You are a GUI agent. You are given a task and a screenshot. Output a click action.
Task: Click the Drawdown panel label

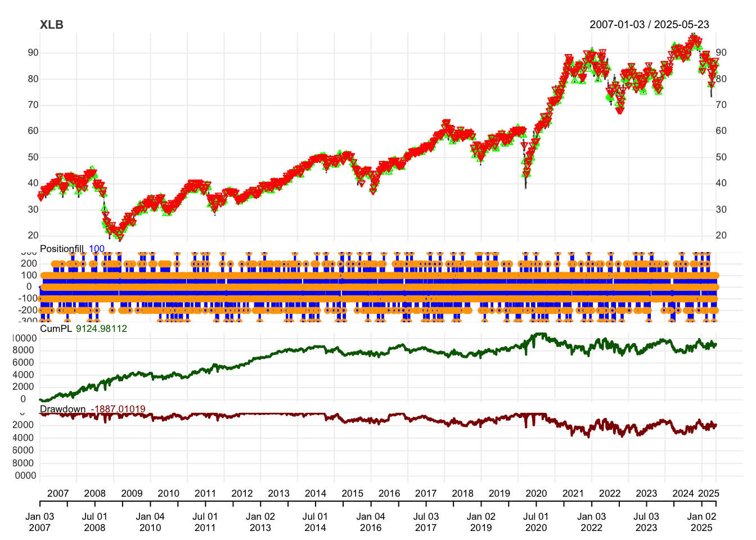coord(62,409)
